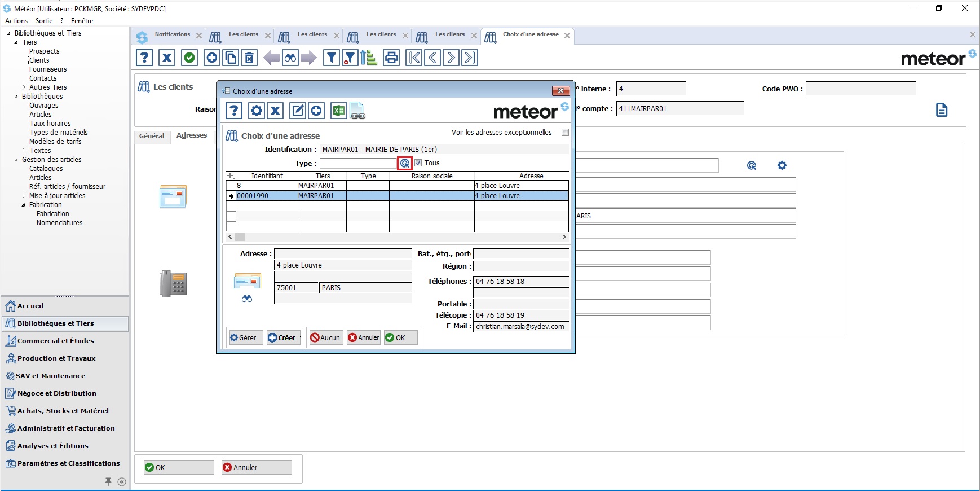This screenshot has width=980, height=491.
Task: Go to last record with the toolbar arrow
Action: click(x=470, y=58)
